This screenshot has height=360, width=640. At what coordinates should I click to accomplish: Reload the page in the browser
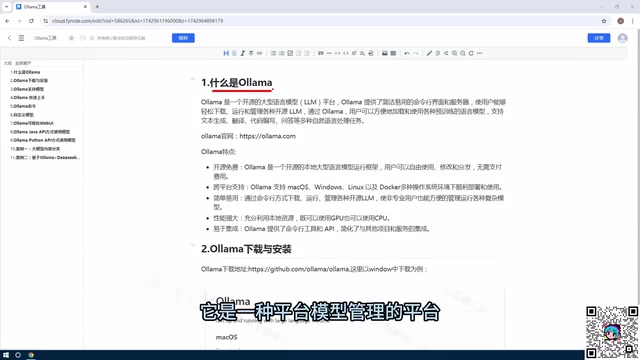[31, 21]
